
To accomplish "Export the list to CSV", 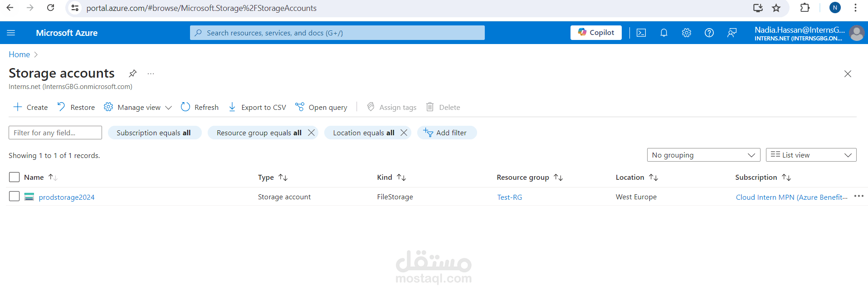I will (257, 107).
